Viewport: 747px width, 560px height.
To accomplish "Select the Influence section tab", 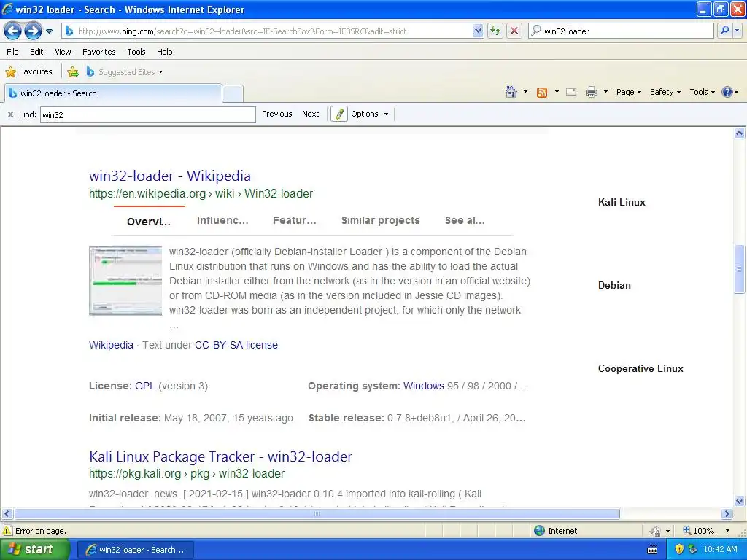I will click(222, 220).
